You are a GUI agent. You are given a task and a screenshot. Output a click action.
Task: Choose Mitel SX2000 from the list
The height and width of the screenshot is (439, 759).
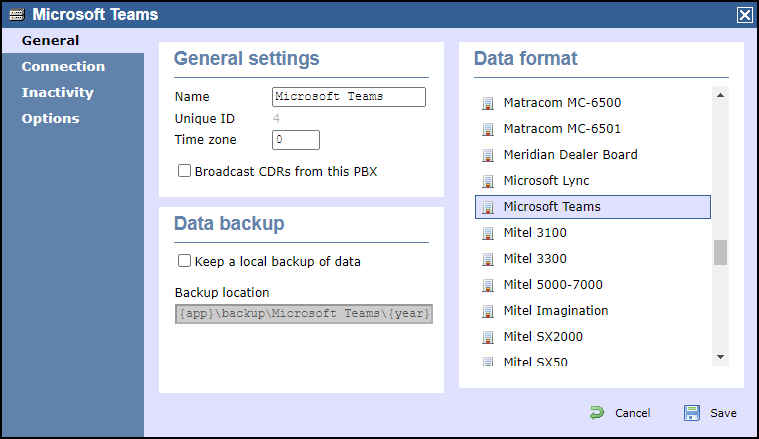(x=593, y=336)
